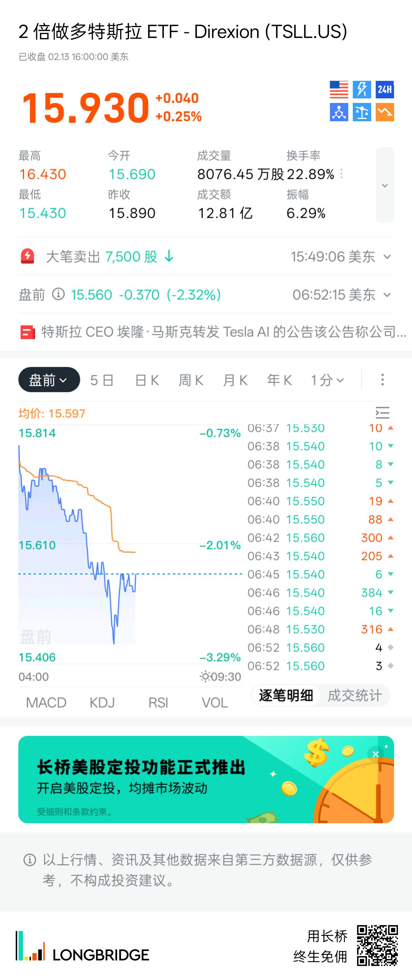The width and height of the screenshot is (412, 980).
Task: Click the trade list collapse icon
Action: (x=382, y=413)
